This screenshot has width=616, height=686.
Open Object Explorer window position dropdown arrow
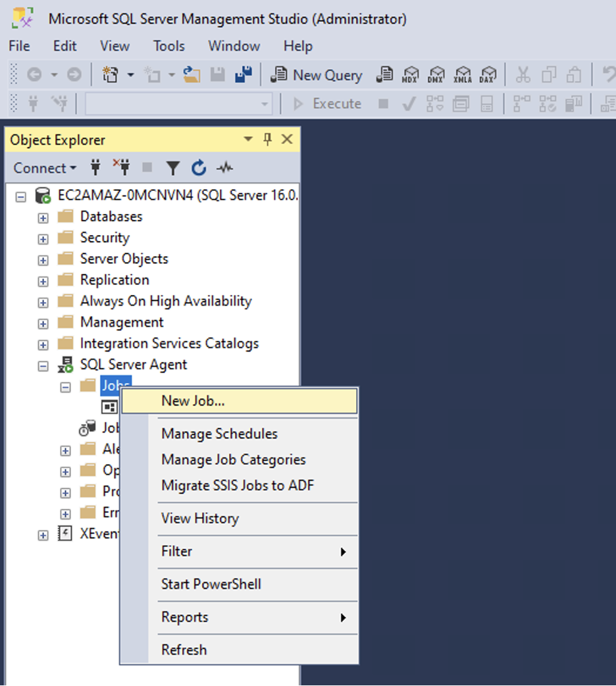[x=248, y=139]
